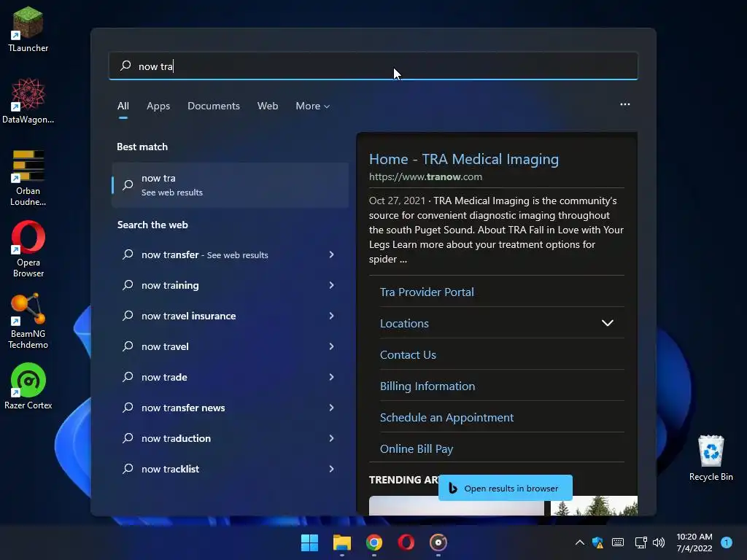Image resolution: width=747 pixels, height=560 pixels.
Task: Click the search box magnifier icon
Action: [125, 66]
